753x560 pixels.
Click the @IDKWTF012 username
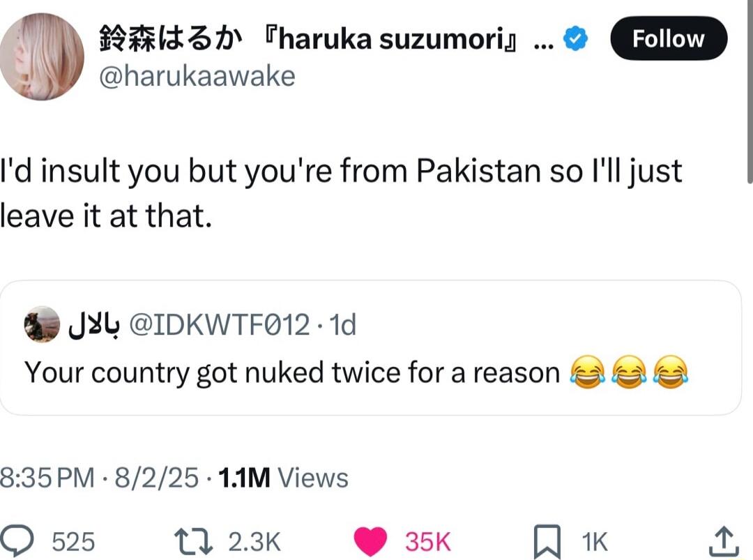pos(220,325)
